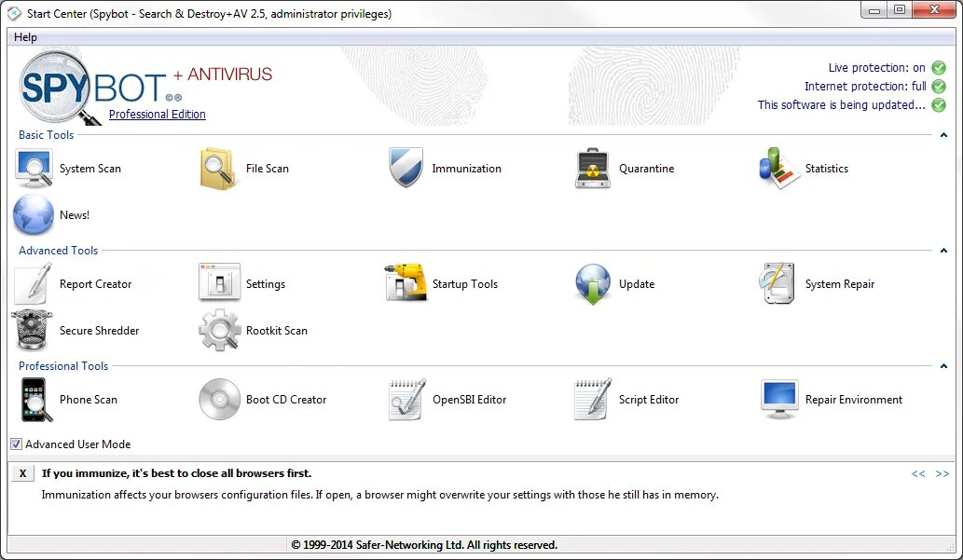
Task: Open the Phone Scan phone icon
Action: tap(35, 400)
